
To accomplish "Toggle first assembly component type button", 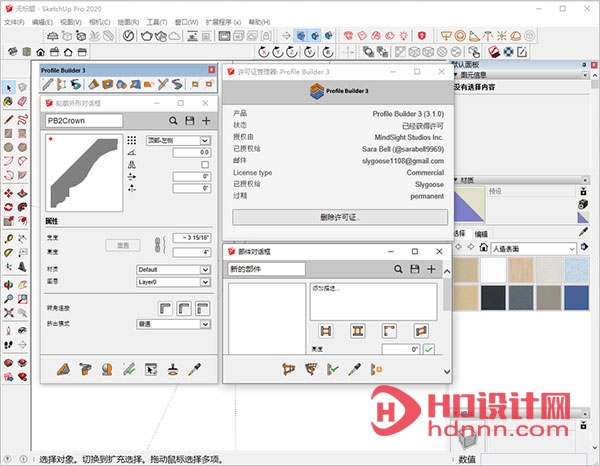I will [x=326, y=331].
